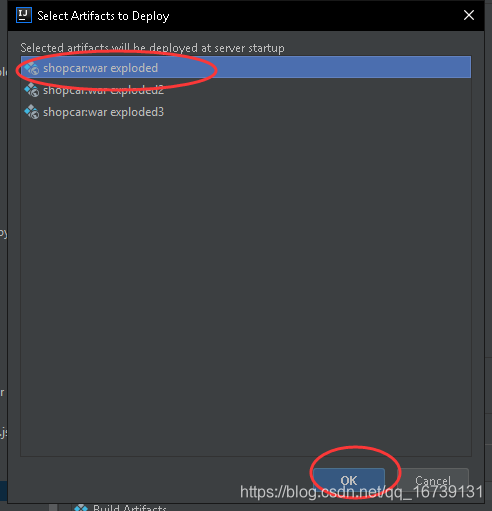Select the shopcar:war exploded artifact text
Image resolution: width=492 pixels, height=511 pixels.
click(x=100, y=68)
